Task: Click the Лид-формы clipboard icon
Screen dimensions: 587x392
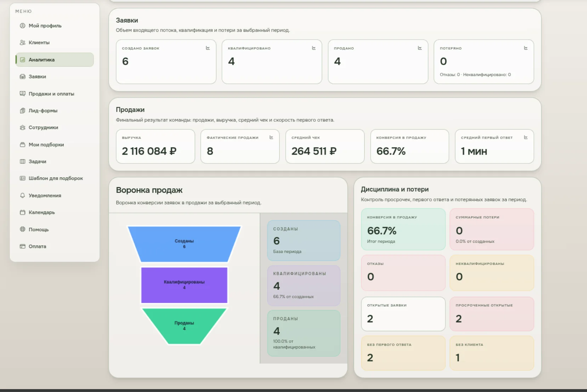Action: tap(23, 110)
